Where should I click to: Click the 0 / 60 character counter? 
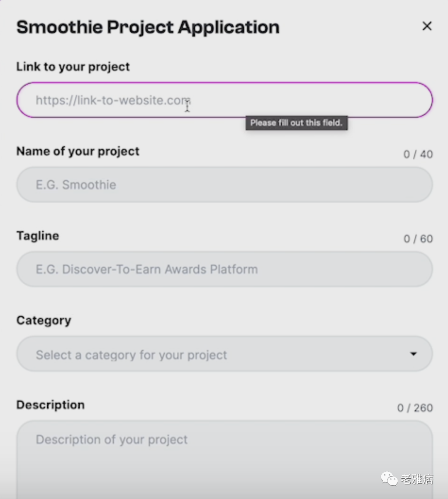pyautogui.click(x=418, y=239)
